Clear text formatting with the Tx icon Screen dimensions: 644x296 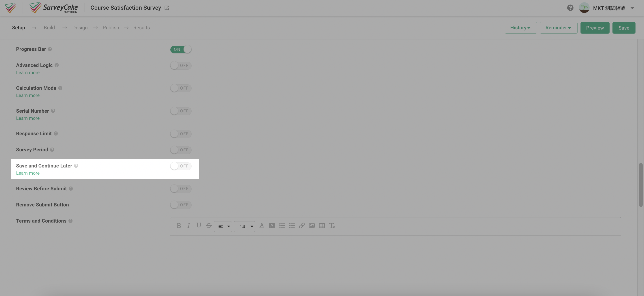332,226
